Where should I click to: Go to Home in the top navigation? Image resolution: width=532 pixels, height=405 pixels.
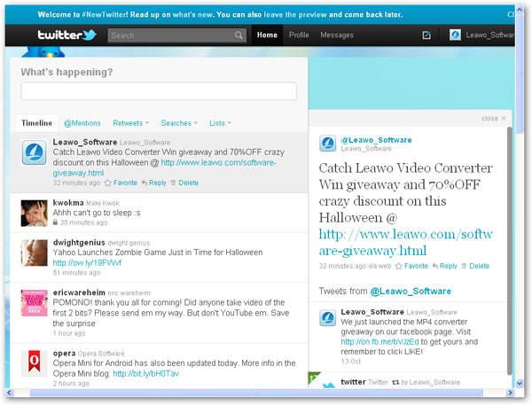pos(267,35)
